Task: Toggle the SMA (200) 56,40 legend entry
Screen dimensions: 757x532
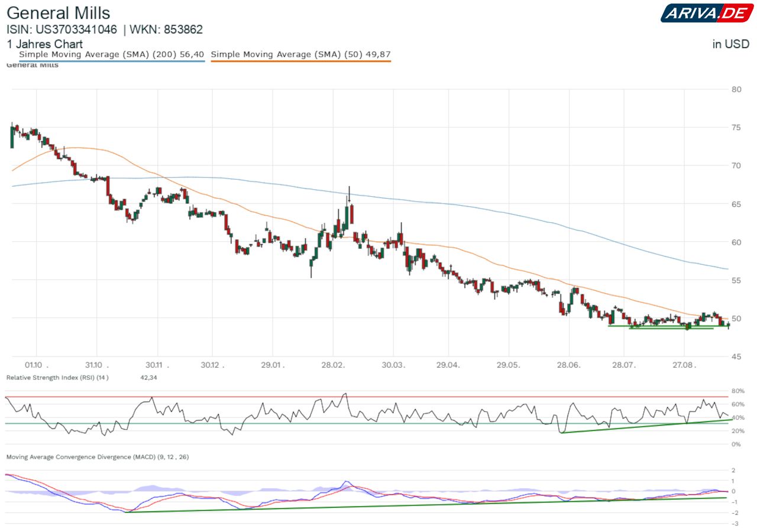Action: pos(112,55)
